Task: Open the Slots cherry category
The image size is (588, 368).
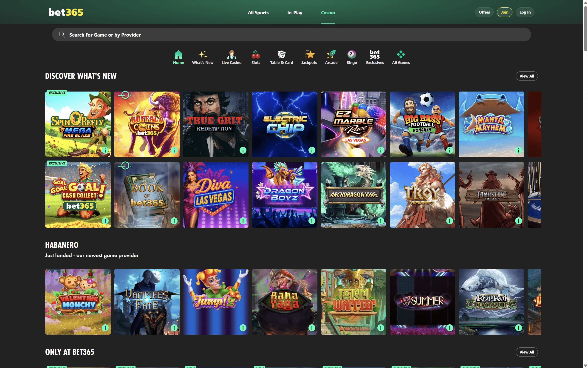Action: [256, 57]
